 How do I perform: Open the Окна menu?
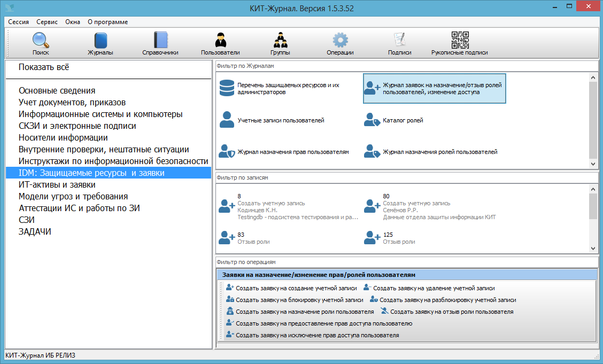73,22
